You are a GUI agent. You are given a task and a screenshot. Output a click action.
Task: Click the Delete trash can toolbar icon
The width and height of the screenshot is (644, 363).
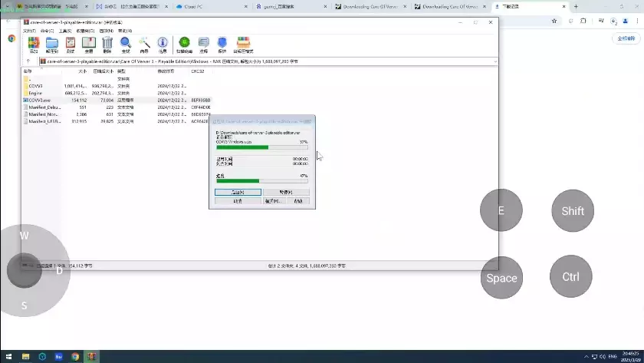click(107, 45)
